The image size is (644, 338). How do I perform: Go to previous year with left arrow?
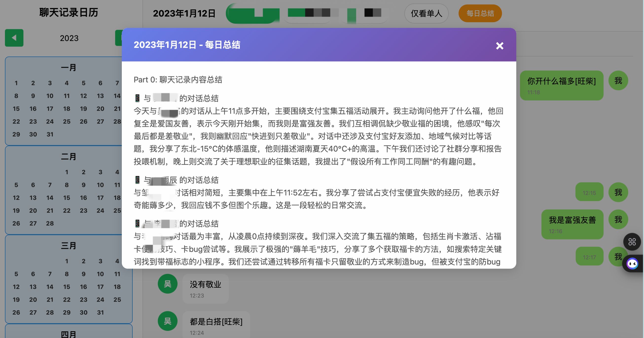tap(14, 38)
